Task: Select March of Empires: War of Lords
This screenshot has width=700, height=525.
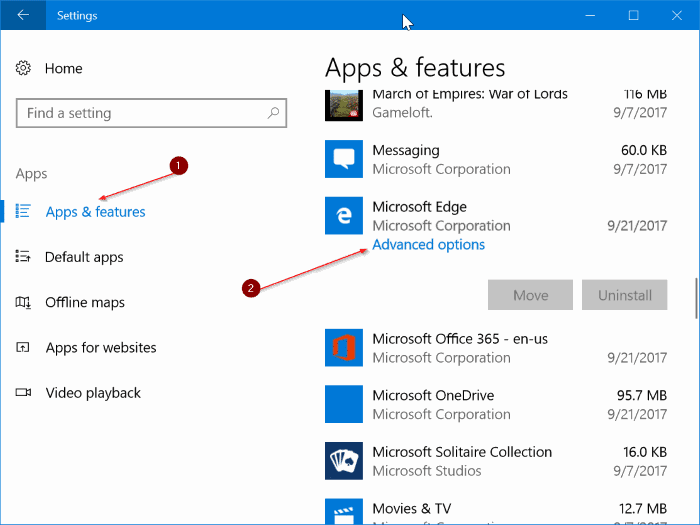Action: tap(470, 94)
